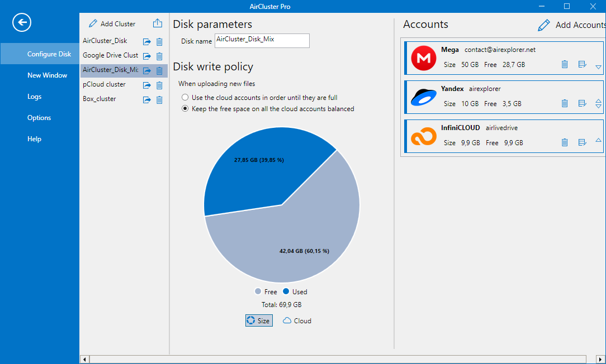Select pCloud cluster in cluster list
This screenshot has width=606, height=364.
pyautogui.click(x=104, y=84)
